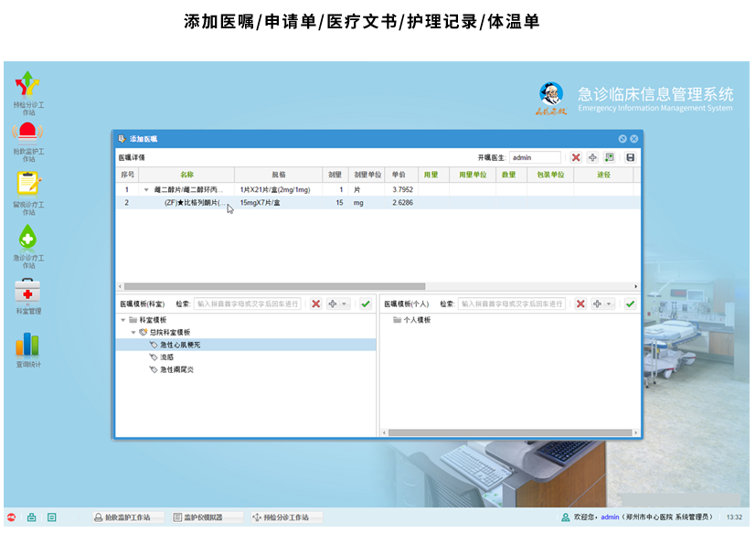Open 科室管理 first-aid kit icon
Screen dimensions: 756x544
tap(28, 292)
